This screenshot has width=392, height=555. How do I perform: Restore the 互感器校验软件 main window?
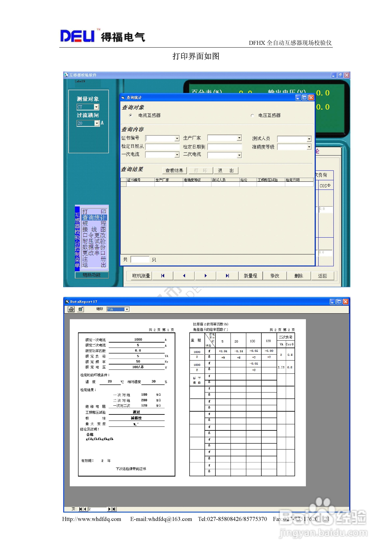coord(340,75)
